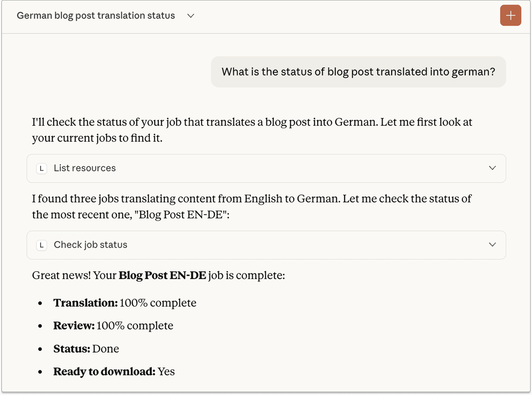Click the Great news summary line

coord(158,275)
